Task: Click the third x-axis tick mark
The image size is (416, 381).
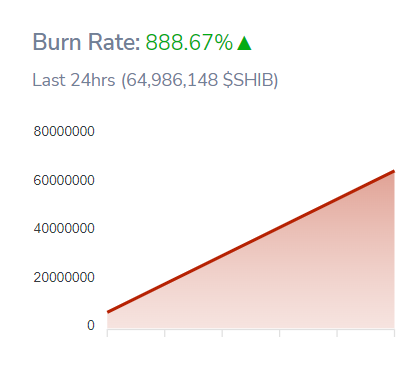Action: click(222, 333)
